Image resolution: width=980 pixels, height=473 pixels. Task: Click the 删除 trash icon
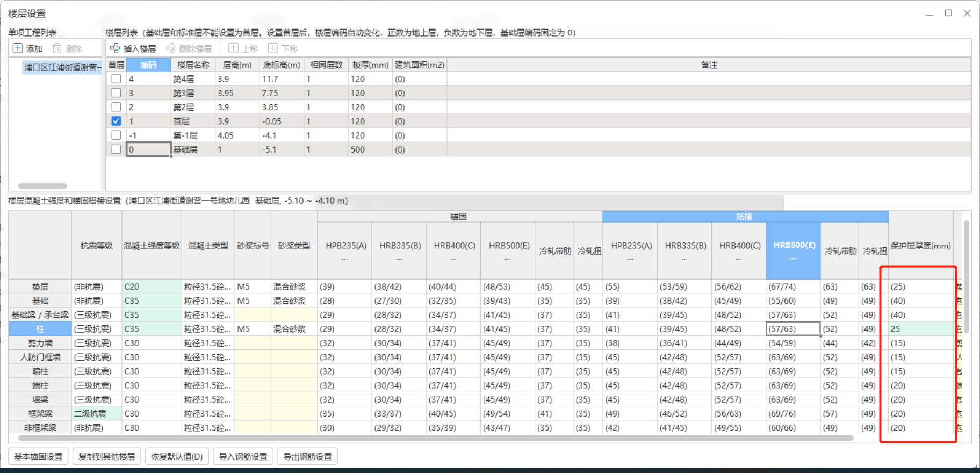[57, 48]
